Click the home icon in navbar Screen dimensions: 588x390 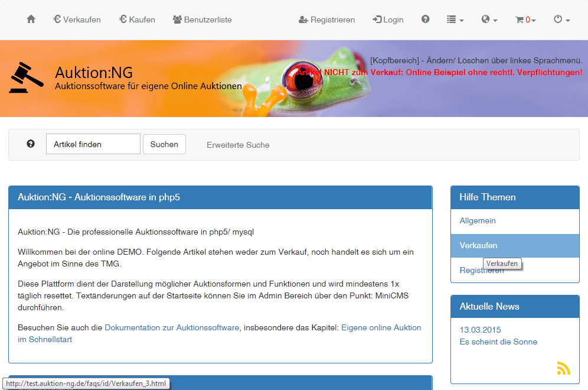point(31,19)
